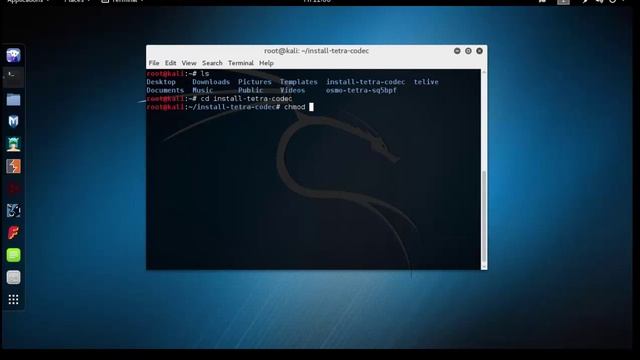
Task: Open the blue-white dock icon below Maltego
Action: pos(13,211)
